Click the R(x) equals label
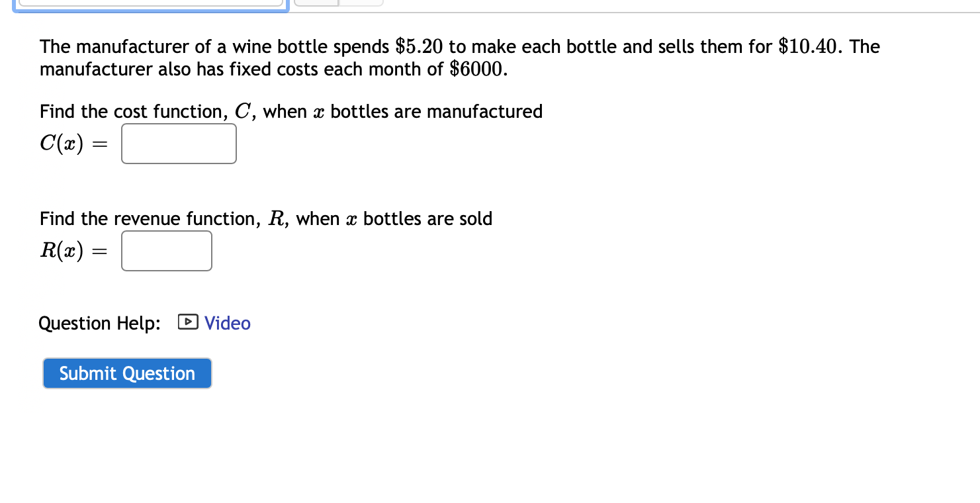This screenshot has width=980, height=503. tap(74, 250)
